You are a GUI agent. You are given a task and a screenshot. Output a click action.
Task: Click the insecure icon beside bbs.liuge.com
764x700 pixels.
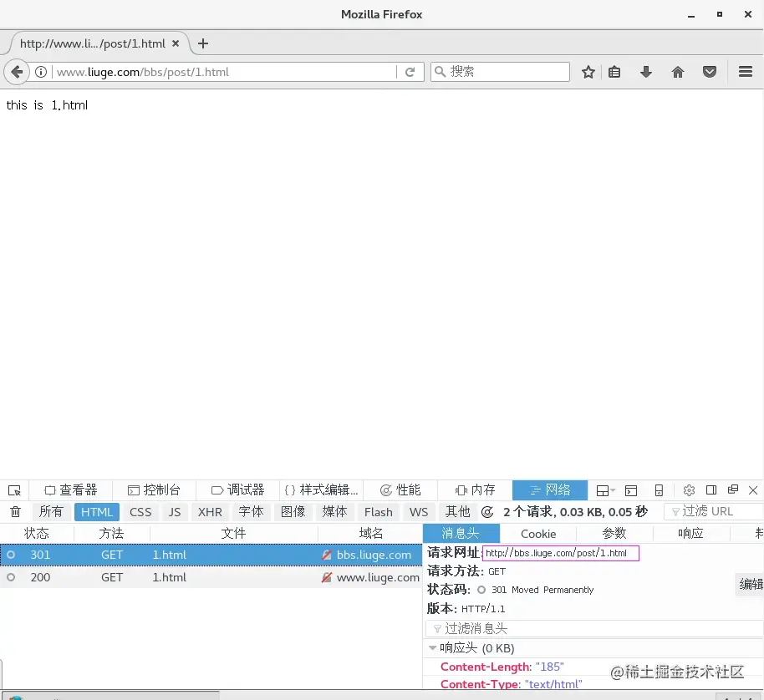[327, 555]
